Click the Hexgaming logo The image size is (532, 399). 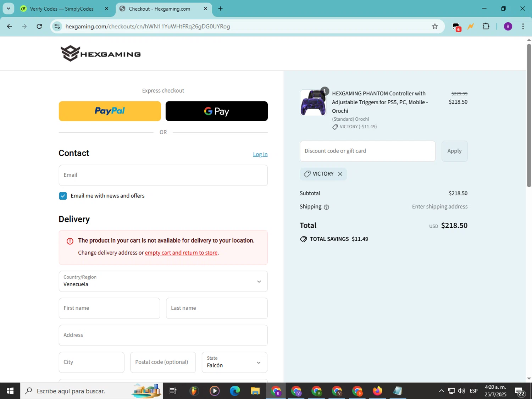pos(100,54)
